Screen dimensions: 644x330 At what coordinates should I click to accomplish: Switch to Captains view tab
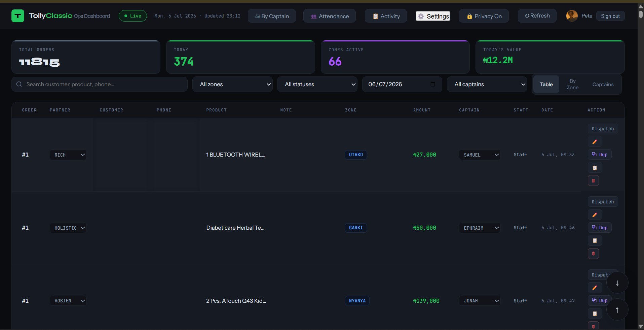click(603, 84)
